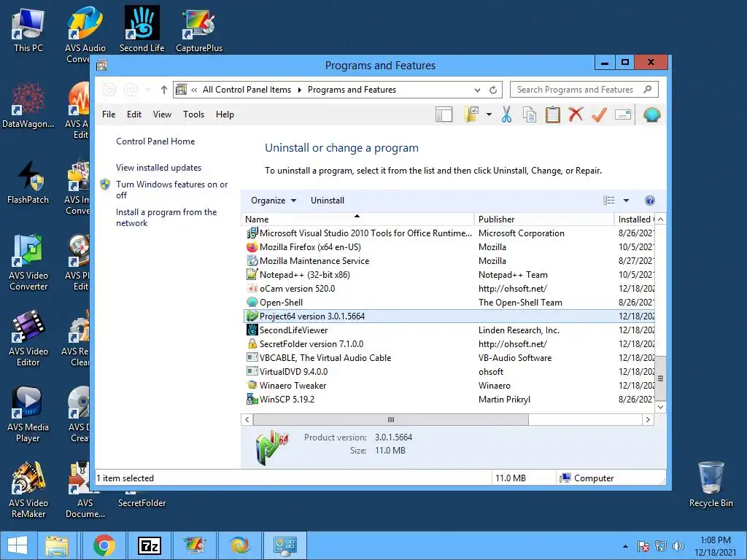747x560 pixels.
Task: Click the horizontal scrollbar right arrow
Action: pos(648,419)
